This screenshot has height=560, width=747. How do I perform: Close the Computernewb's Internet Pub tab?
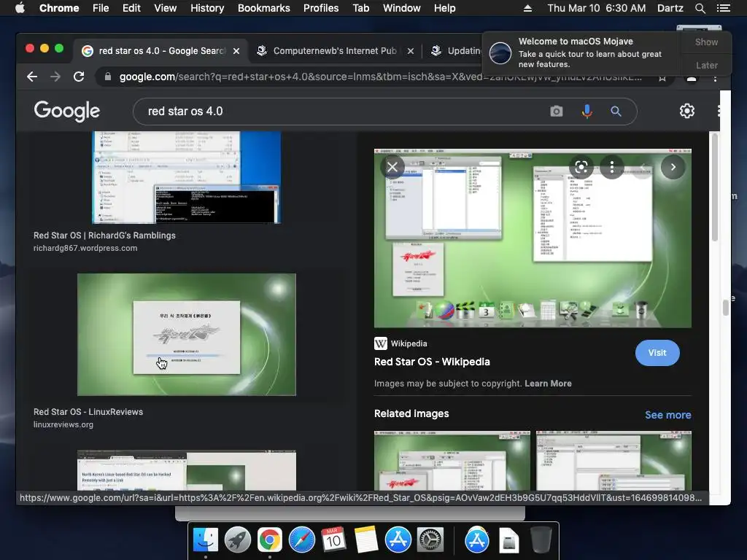click(x=411, y=51)
